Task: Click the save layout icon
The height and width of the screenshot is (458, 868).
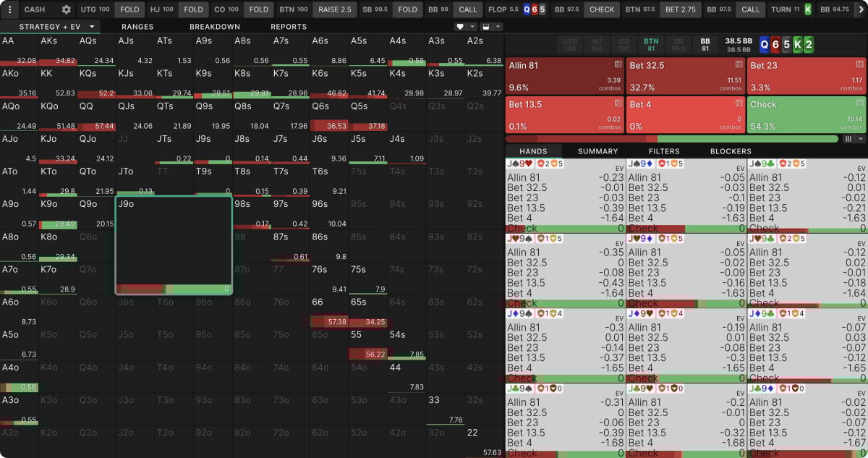Action: pyautogui.click(x=487, y=27)
